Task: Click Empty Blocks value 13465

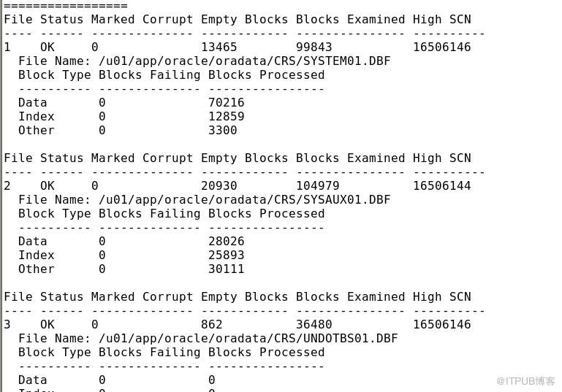Action: click(219, 47)
